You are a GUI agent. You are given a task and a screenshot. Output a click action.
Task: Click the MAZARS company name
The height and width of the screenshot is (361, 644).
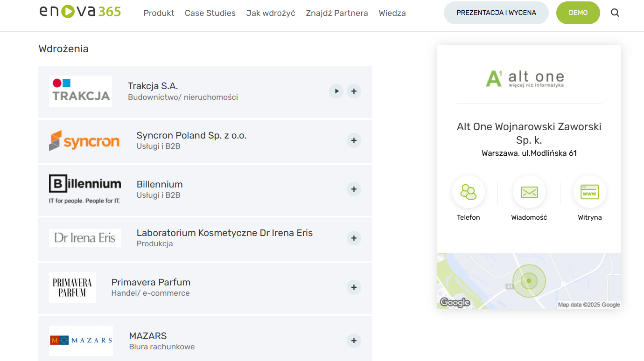point(148,336)
